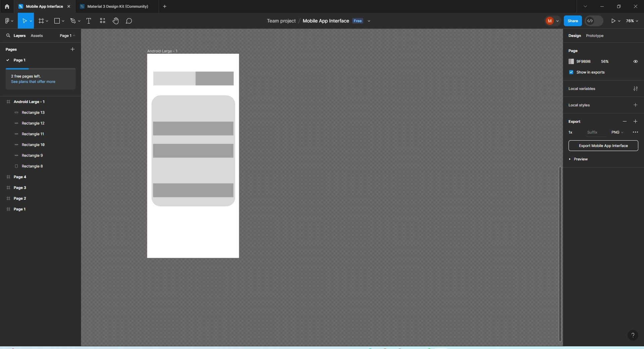Open Move tool options dropdown
644x349 pixels.
point(31,21)
